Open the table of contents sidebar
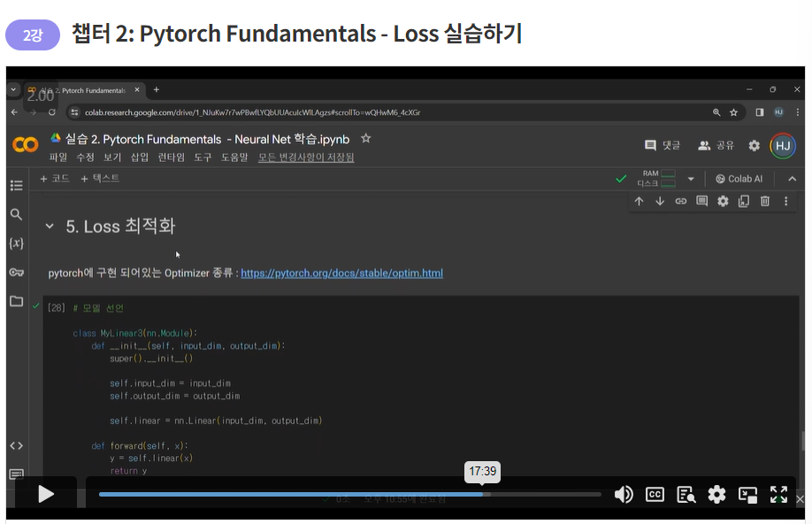Image resolution: width=812 pixels, height=524 pixels. (15, 186)
